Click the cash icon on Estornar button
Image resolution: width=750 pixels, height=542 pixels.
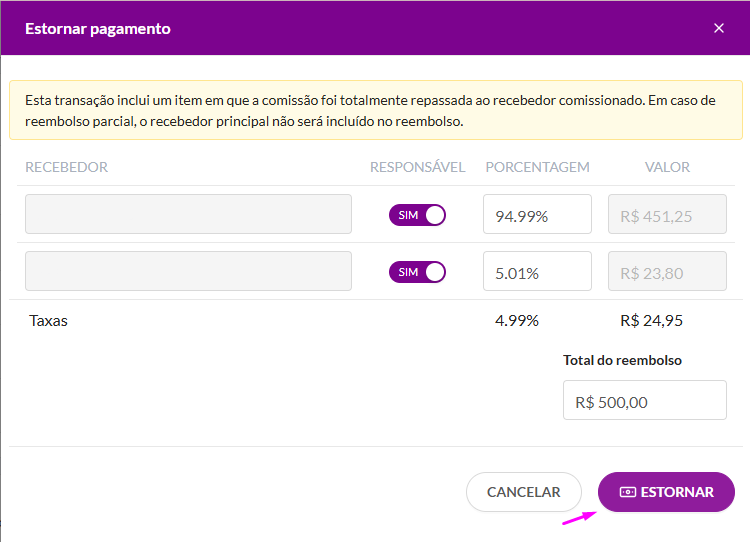(x=628, y=492)
